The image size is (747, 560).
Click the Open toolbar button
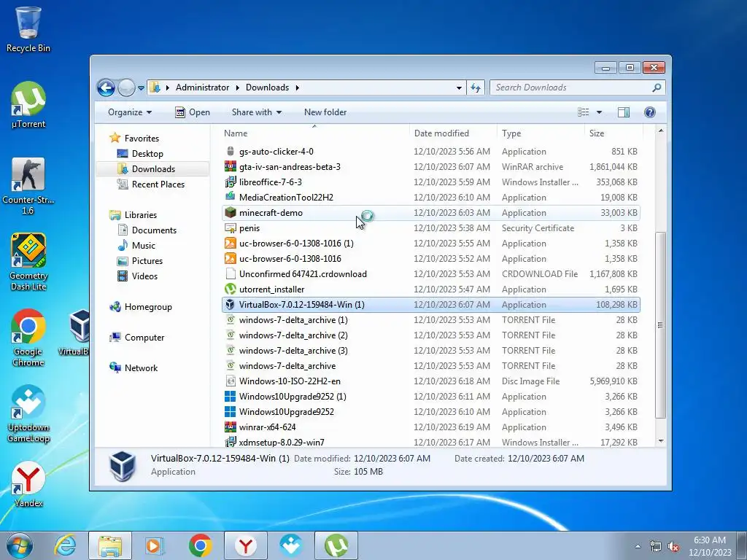193,112
